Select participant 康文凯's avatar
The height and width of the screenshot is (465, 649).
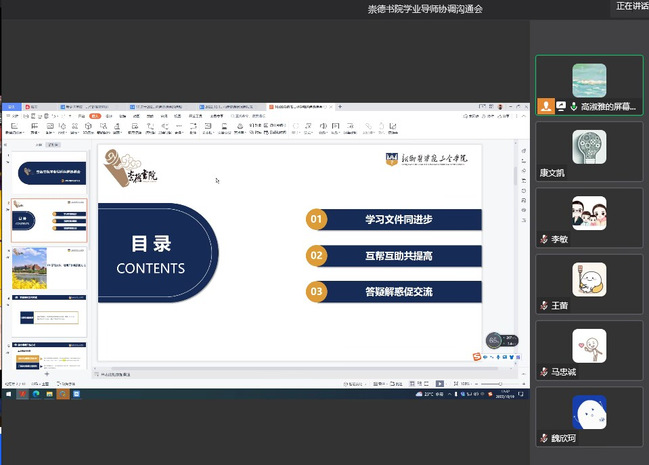pos(589,147)
